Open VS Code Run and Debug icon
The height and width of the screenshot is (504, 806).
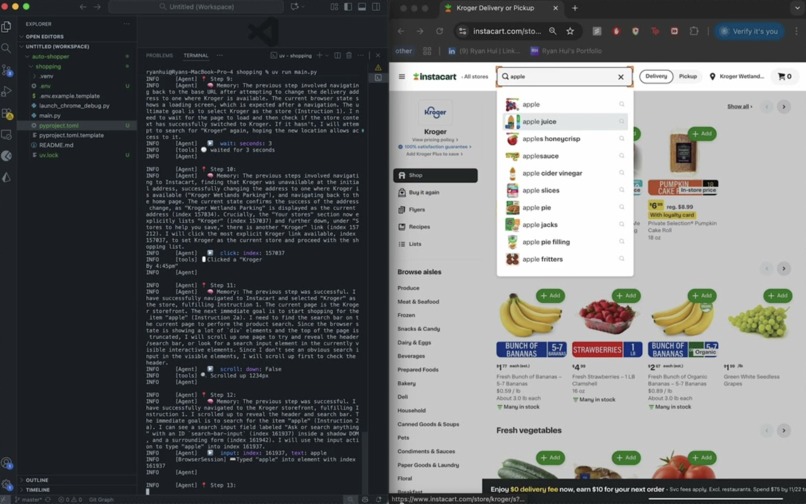click(x=7, y=92)
